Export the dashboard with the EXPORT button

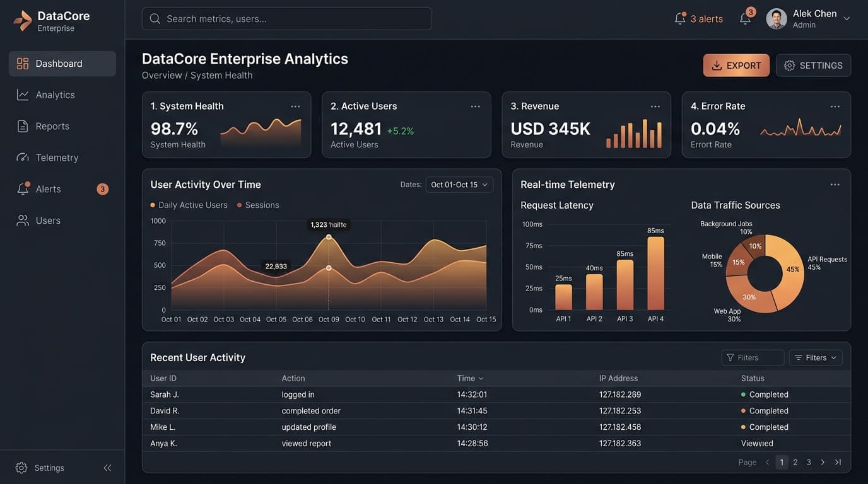coord(736,66)
